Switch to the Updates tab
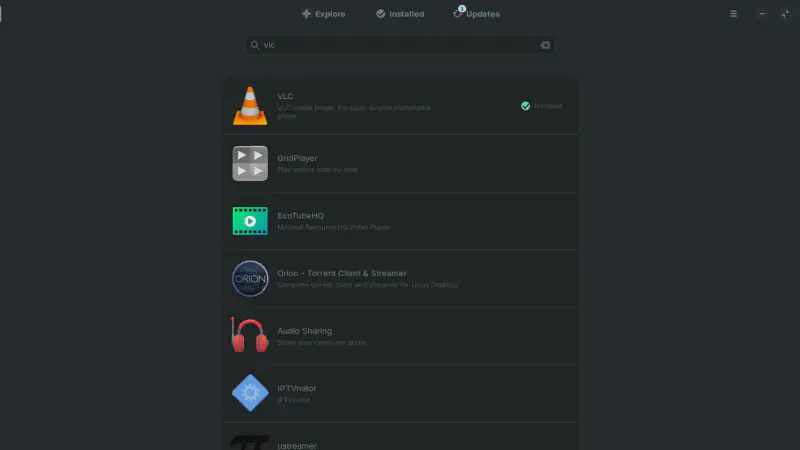800x450 pixels. click(477, 14)
